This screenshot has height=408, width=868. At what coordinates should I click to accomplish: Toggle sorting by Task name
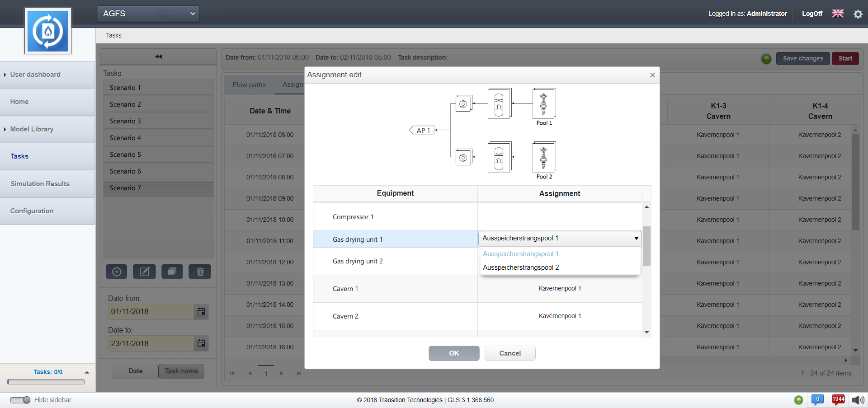(x=181, y=371)
